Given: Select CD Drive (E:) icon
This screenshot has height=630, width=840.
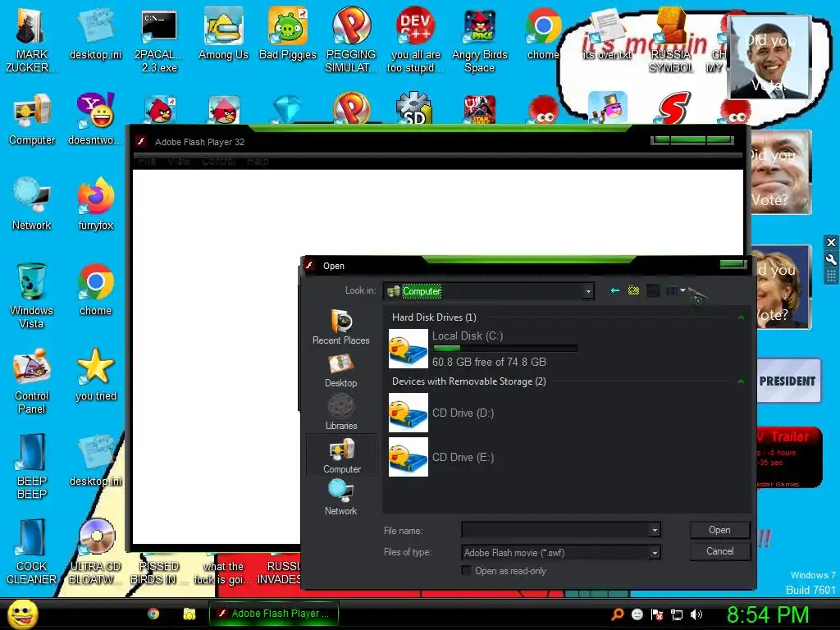Looking at the screenshot, I should coord(409,457).
